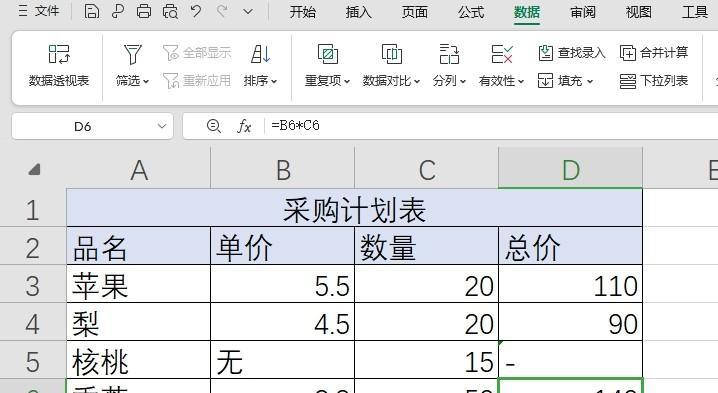The width and height of the screenshot is (718, 393).
Task: Click the 有效性 validation icon
Action: coord(502,54)
